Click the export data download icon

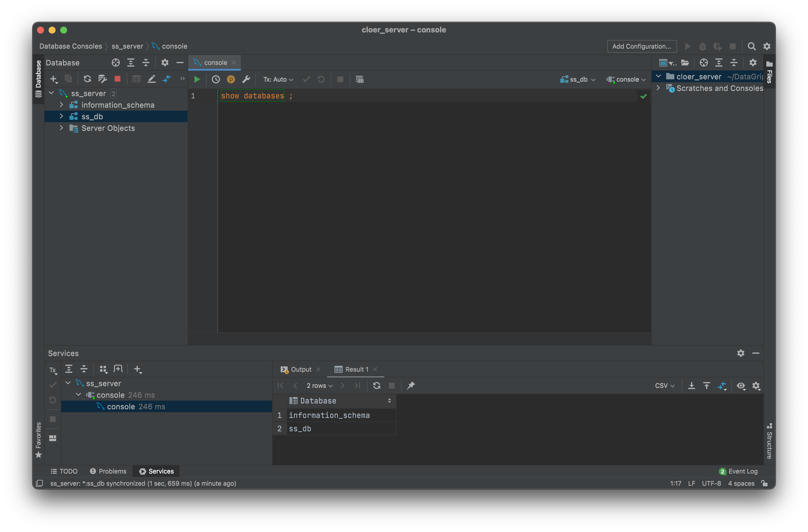click(x=692, y=386)
